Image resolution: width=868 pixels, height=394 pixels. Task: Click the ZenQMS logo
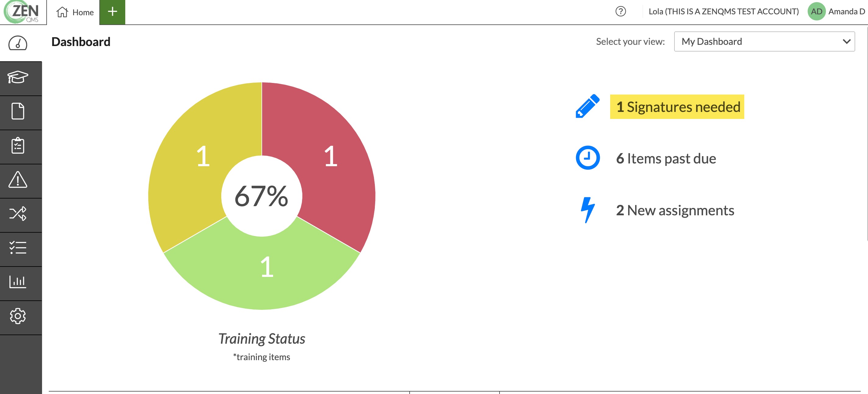point(22,12)
